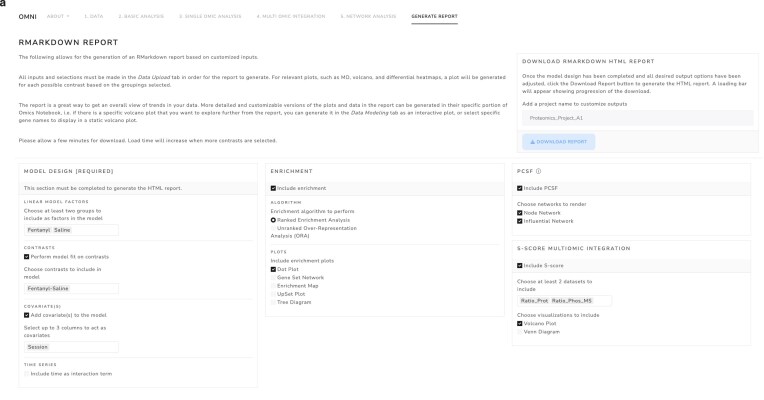This screenshot has height=400, width=764.
Task: Open the 5. Network Analysis tab
Action: (x=368, y=16)
